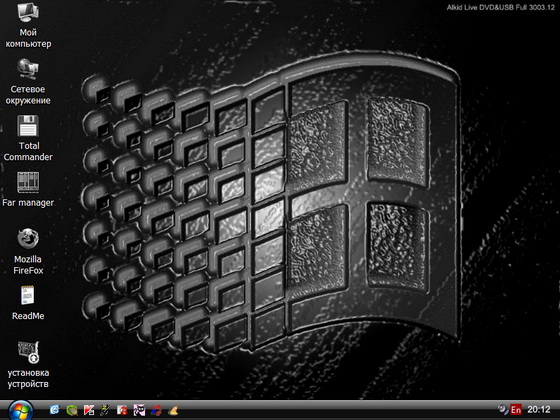
Task: Click the blue browser quick launch icon
Action: 54,410
